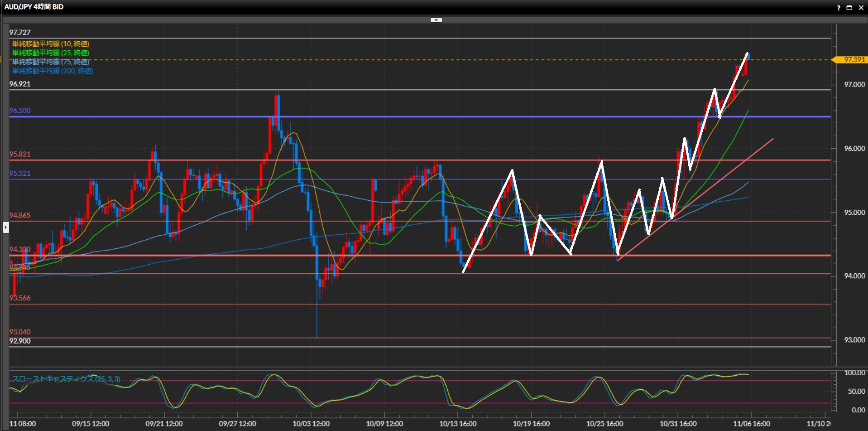Select the 95.821 red resistance line label
This screenshot has width=868, height=431.
pyautogui.click(x=20, y=154)
